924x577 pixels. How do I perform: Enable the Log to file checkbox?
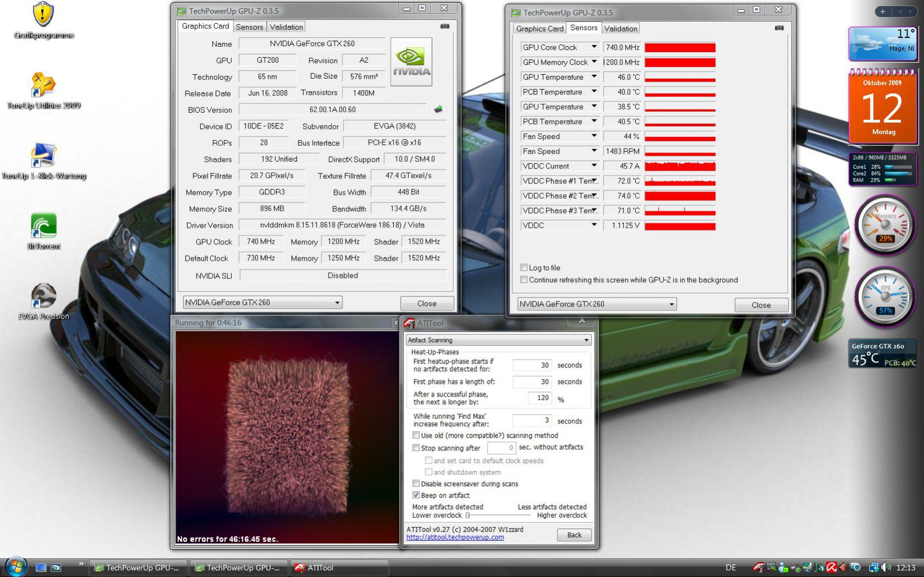coord(524,267)
